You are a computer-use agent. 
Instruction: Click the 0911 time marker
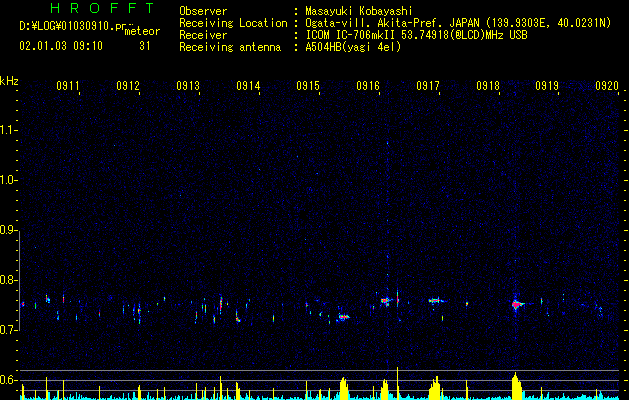(68, 85)
